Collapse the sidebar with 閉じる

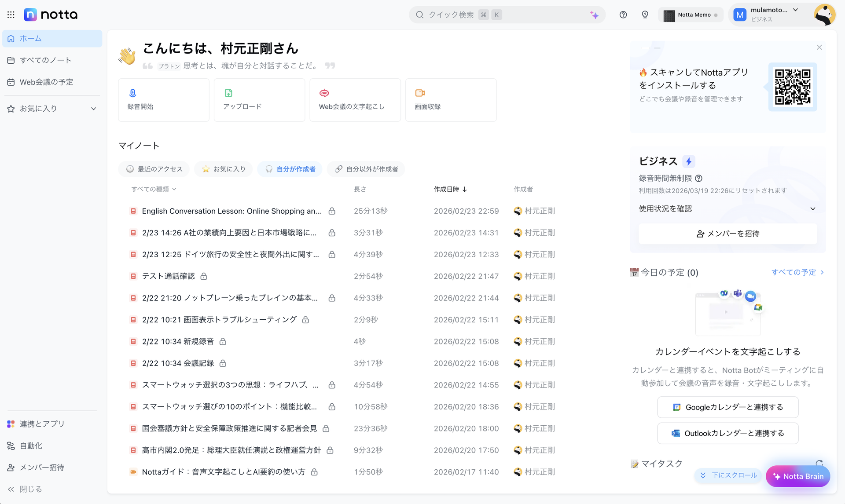click(x=25, y=489)
